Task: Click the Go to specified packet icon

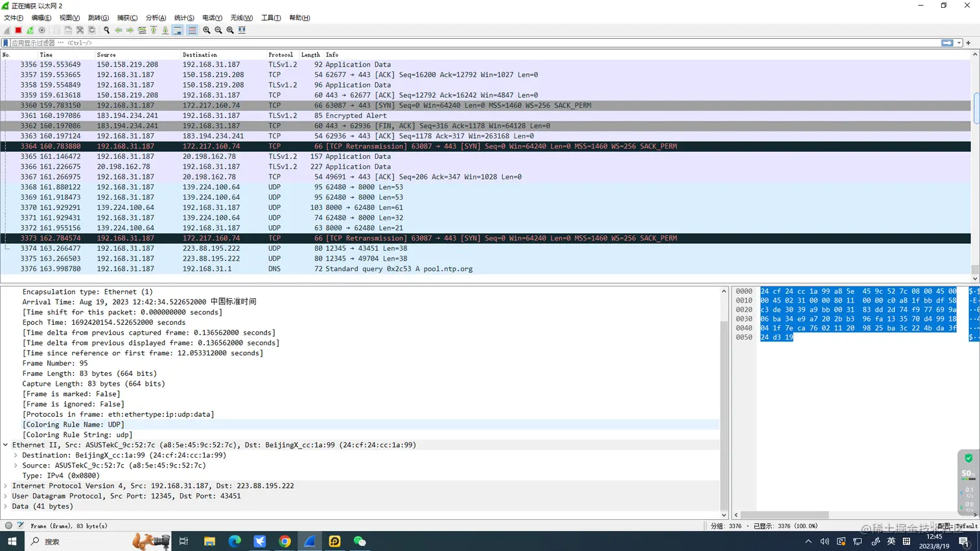Action: click(142, 30)
